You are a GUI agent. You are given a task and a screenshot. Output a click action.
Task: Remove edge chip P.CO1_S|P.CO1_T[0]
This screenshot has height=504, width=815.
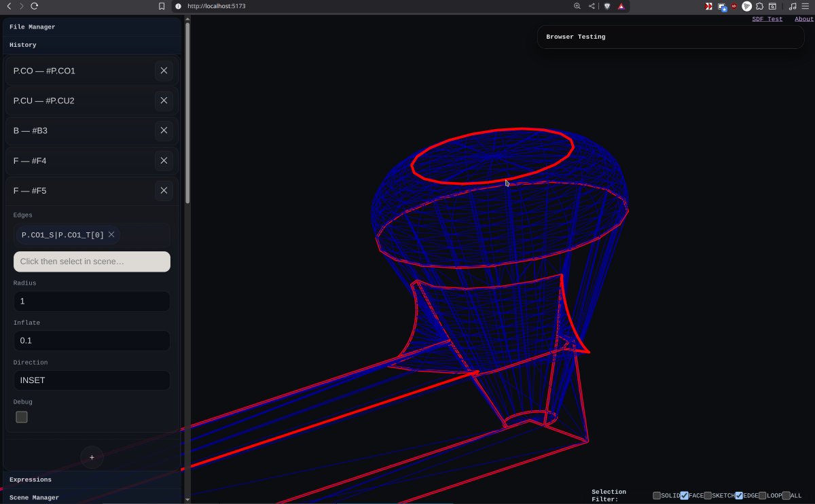tap(111, 235)
